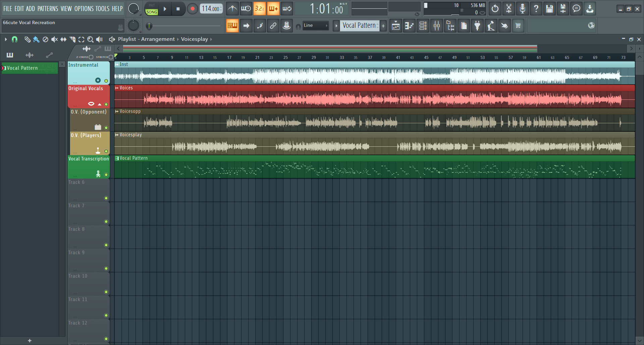Select the Paint tool in the playlist toolbar
This screenshot has width=644, height=345.
point(36,39)
